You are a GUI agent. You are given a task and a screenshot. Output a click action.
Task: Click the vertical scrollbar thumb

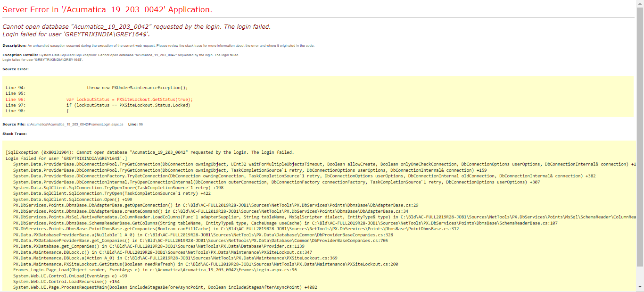coord(640,136)
